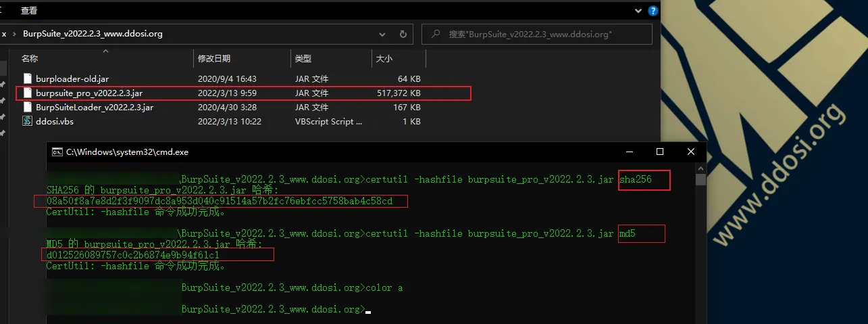868x324 pixels.
Task: Click the search magnifier icon
Action: click(436, 34)
